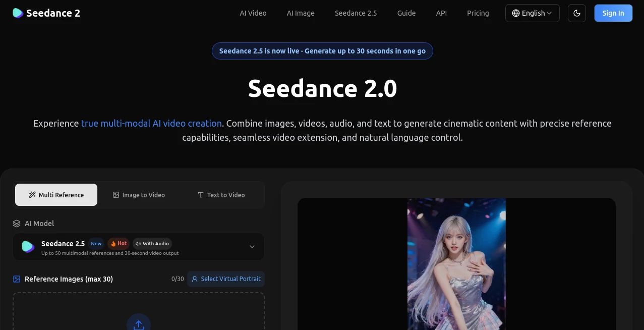
Task: Open the Pricing page
Action: 478,13
